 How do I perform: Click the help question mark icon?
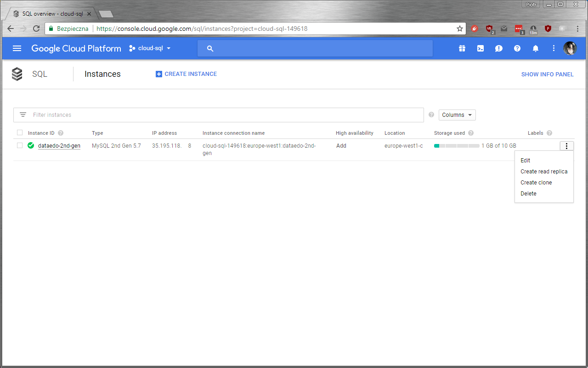click(x=517, y=48)
